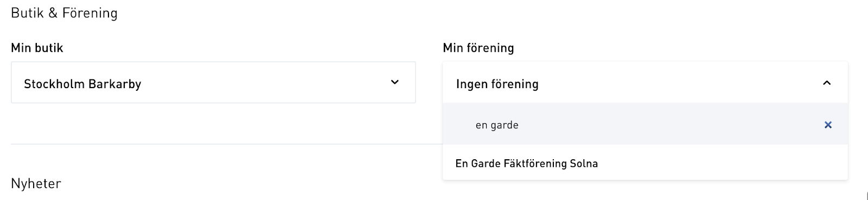The width and height of the screenshot is (868, 200).
Task: Clear the "en garde" search with X icon
Action: (x=828, y=125)
